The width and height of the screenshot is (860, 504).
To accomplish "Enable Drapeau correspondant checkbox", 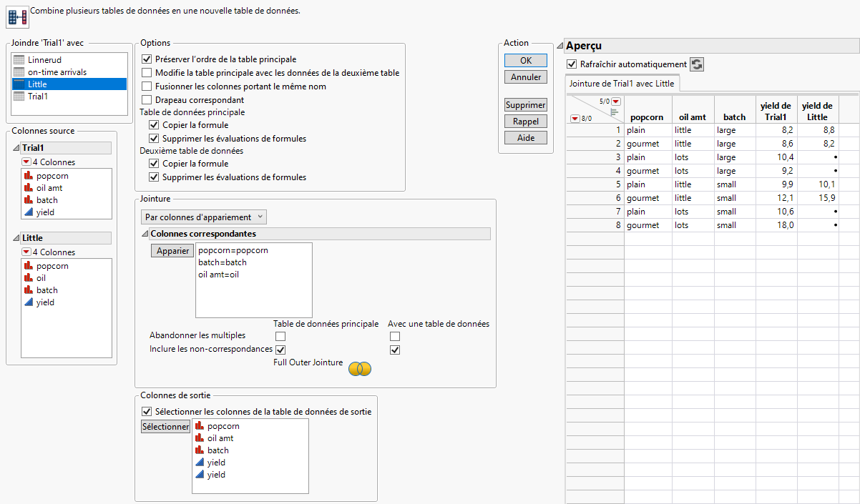I will pyautogui.click(x=147, y=100).
